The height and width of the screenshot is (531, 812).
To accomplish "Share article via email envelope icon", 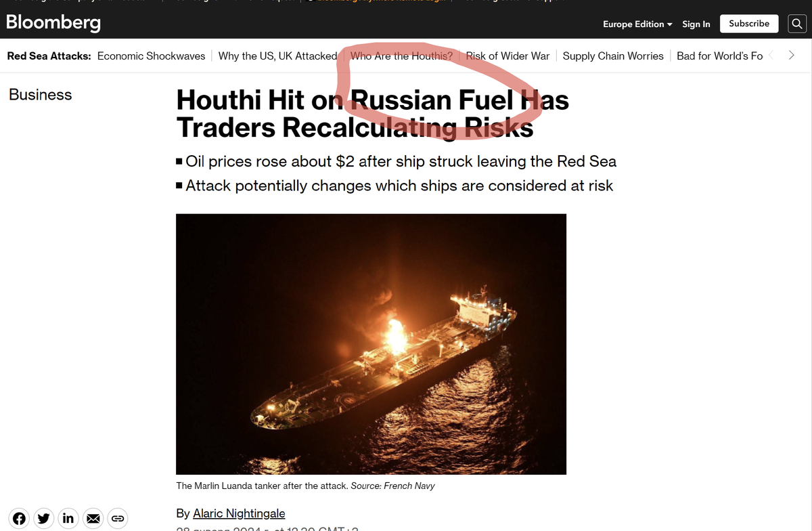I will 93,519.
